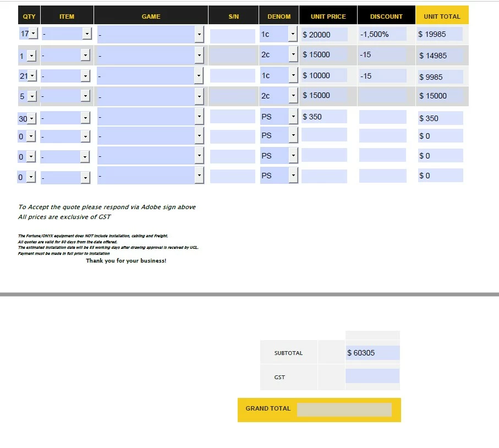Select the $ 15000 unit total in the 5-quantity row
This screenshot has height=448, width=499.
[441, 96]
